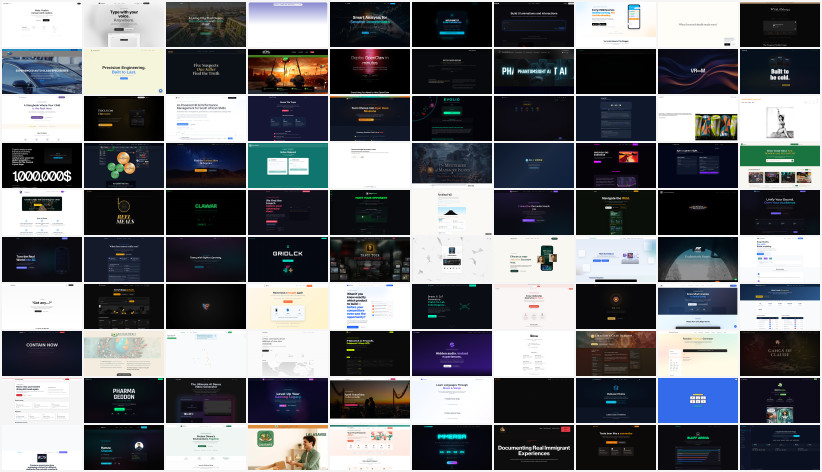
Task: Open the 'Five Suspects One Killer' thumbnail
Action: coord(206,71)
